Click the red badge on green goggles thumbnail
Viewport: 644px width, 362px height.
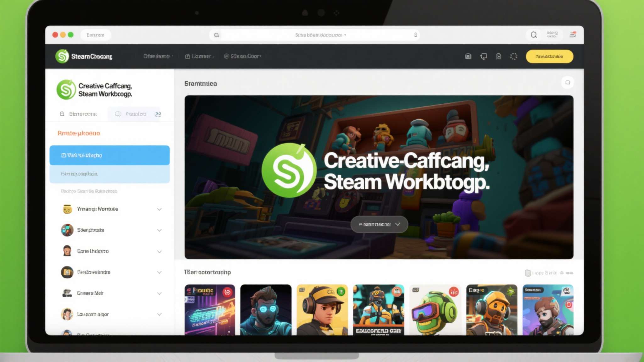pos(453,292)
